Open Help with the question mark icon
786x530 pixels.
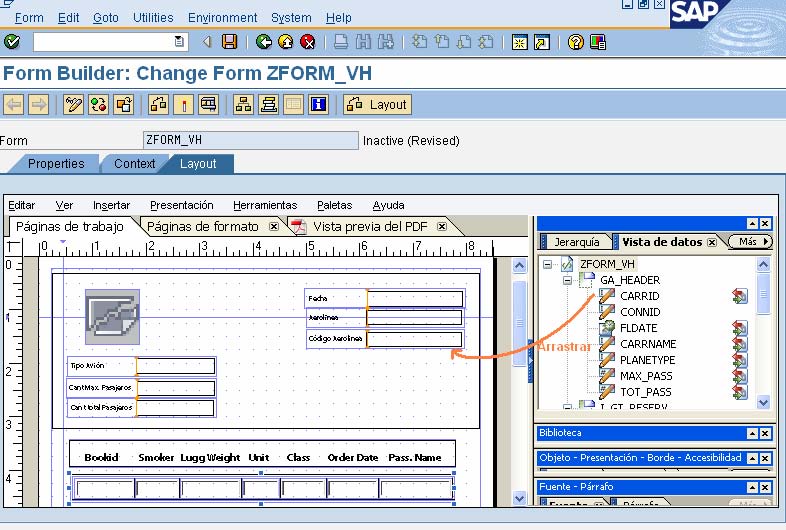pos(575,42)
